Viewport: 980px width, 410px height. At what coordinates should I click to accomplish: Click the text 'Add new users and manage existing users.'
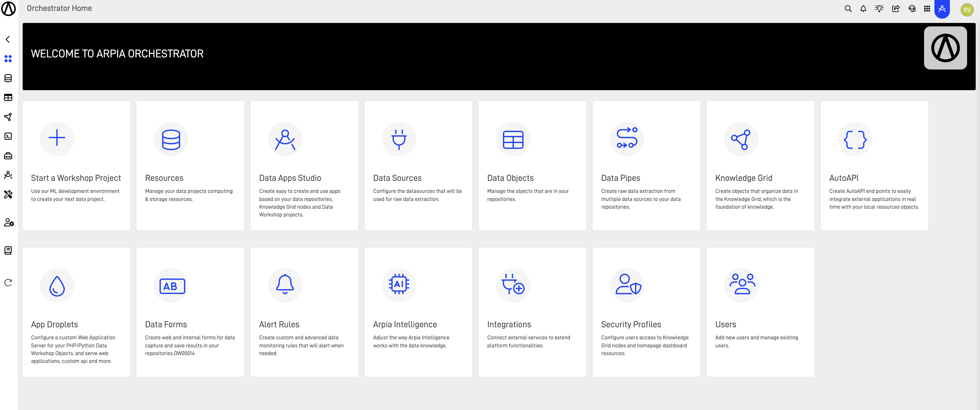[x=756, y=341]
